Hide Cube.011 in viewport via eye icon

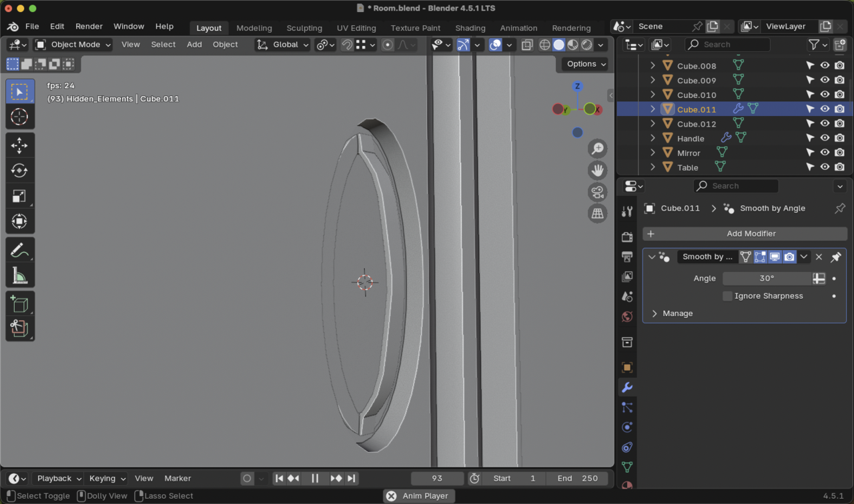[825, 109]
